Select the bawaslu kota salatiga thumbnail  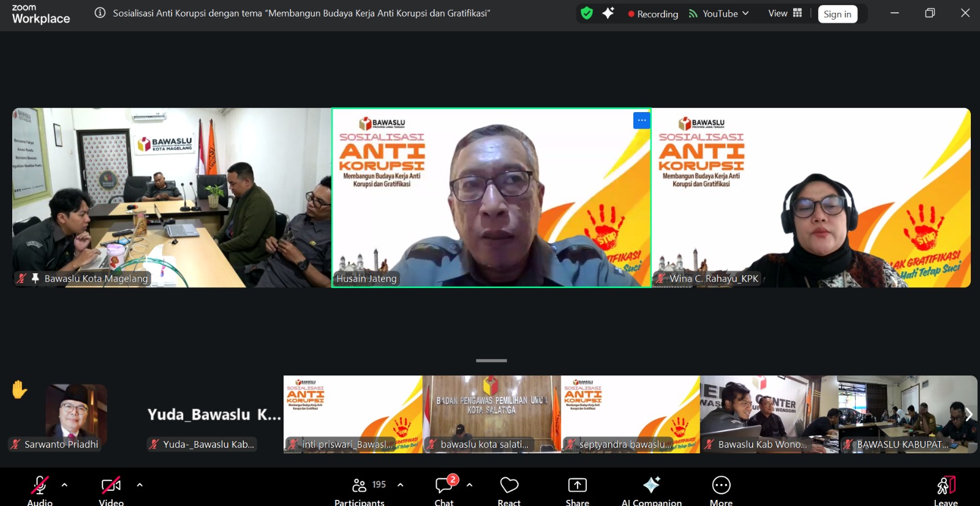[x=492, y=415]
